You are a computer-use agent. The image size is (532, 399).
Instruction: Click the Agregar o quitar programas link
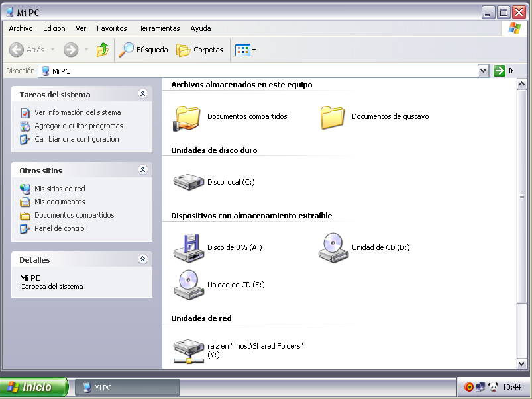pos(78,126)
